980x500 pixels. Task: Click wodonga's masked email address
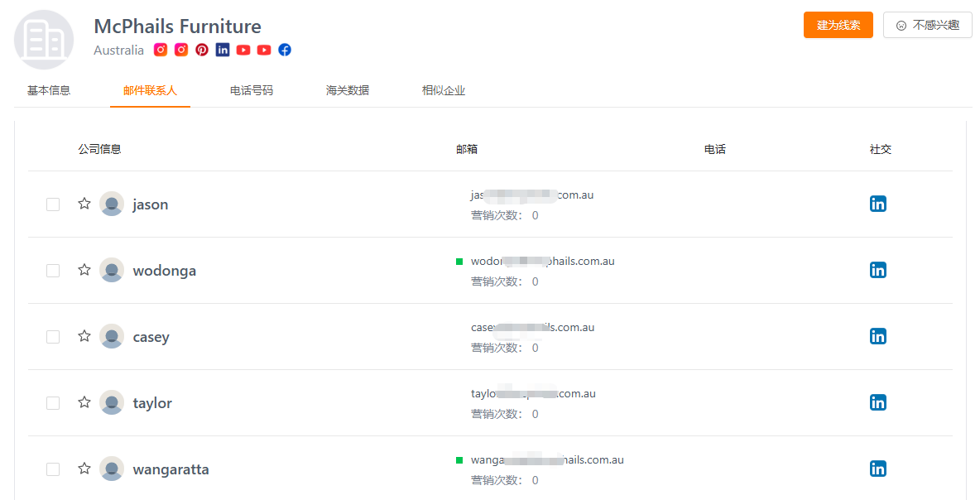point(542,262)
